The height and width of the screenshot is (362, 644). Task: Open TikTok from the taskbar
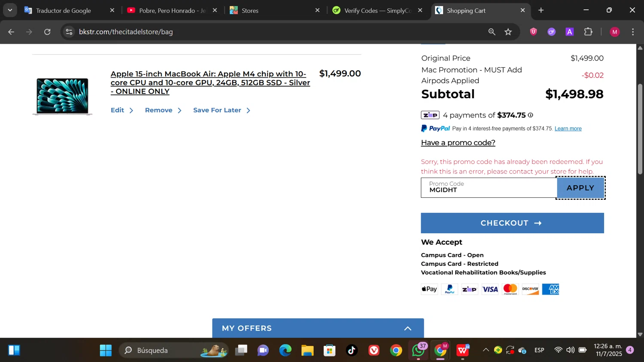coord(352,350)
